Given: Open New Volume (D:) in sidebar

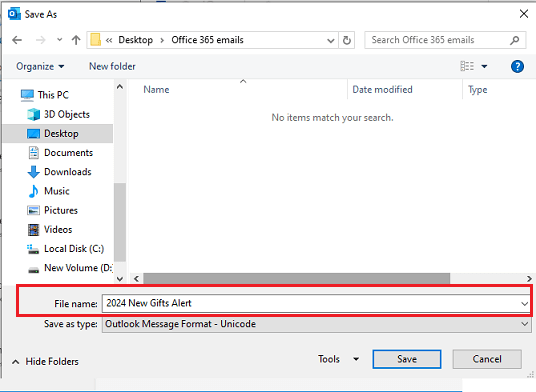Looking at the screenshot, I should coord(78,268).
